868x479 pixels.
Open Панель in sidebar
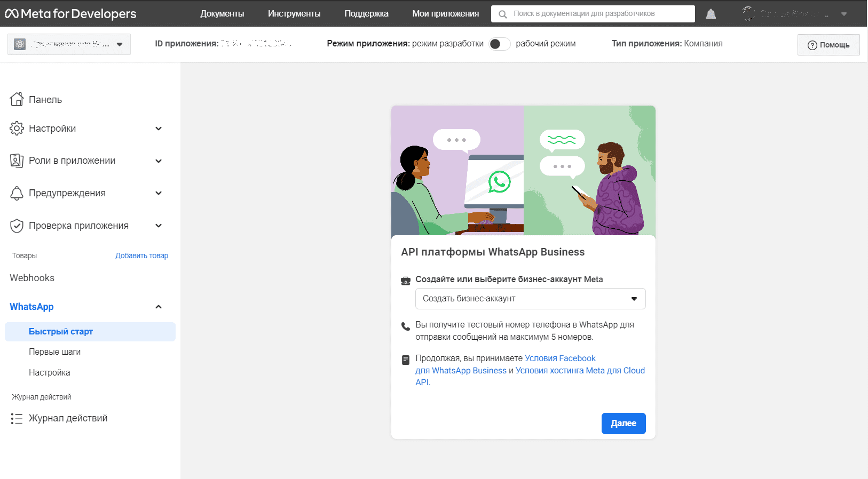coord(45,99)
